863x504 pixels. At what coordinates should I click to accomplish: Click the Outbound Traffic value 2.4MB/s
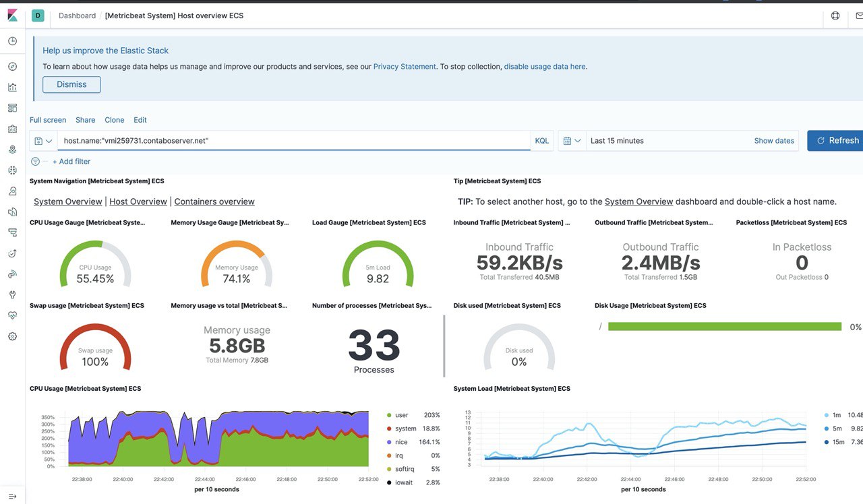[661, 263]
